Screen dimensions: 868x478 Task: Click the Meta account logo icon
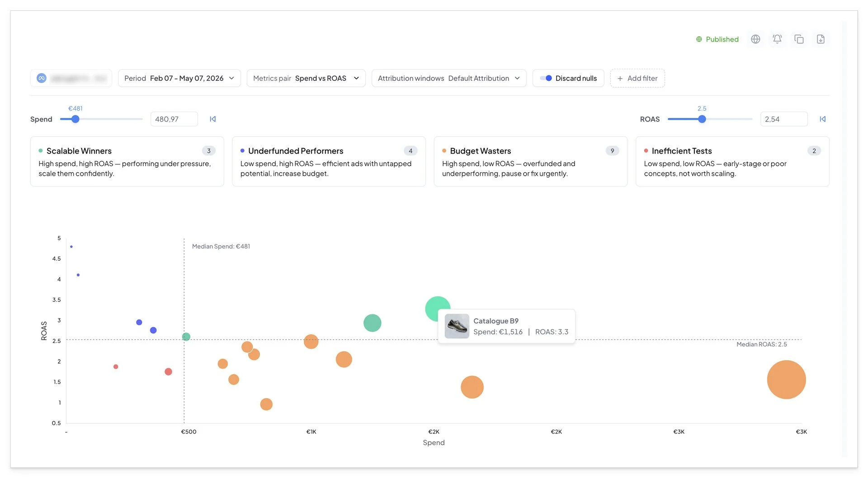pos(42,78)
